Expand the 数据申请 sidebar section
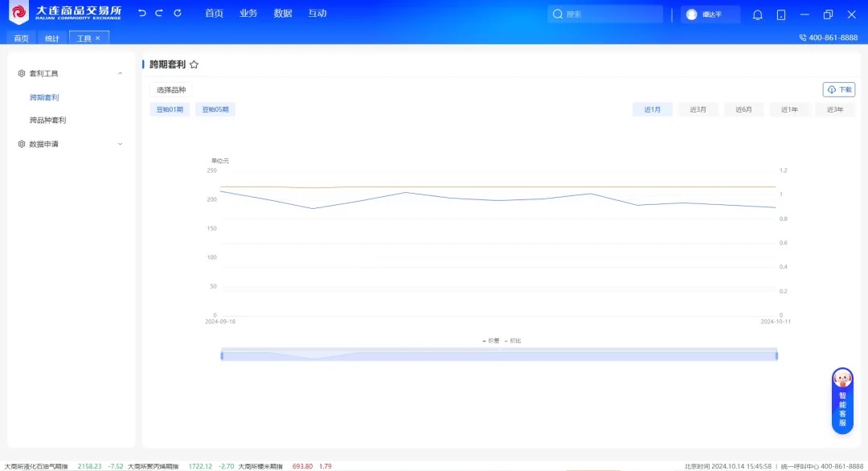 pos(120,145)
